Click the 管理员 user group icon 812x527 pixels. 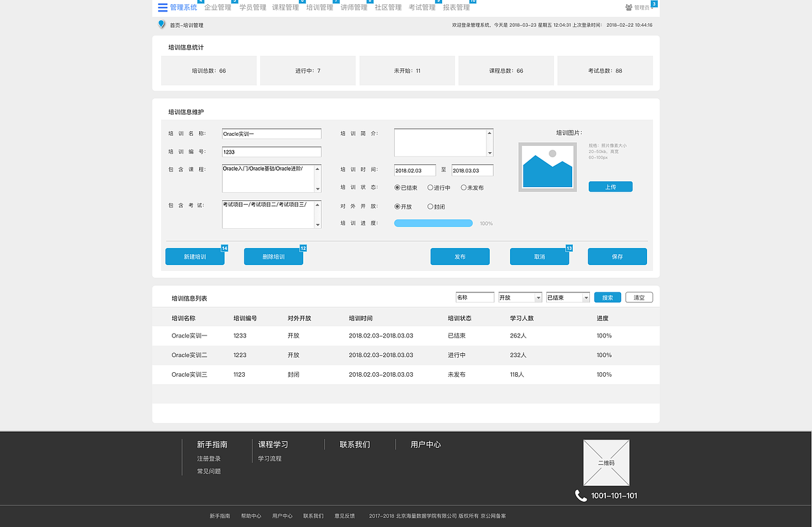point(629,8)
